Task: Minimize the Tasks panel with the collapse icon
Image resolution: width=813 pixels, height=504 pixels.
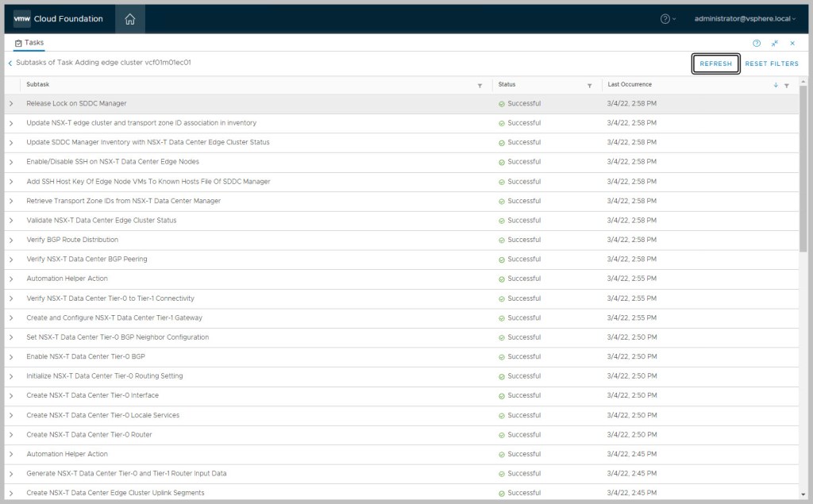Action: pos(774,43)
